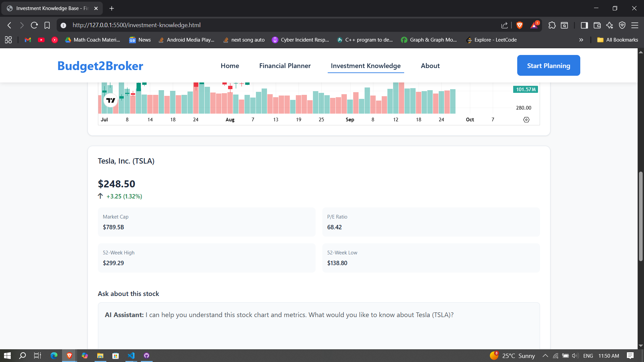Click the Leo AI sparkle icon
The height and width of the screenshot is (362, 644).
click(609, 25)
